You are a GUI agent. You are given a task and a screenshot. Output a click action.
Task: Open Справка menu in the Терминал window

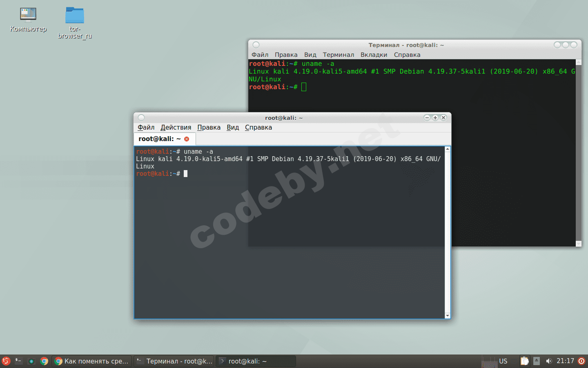point(407,55)
